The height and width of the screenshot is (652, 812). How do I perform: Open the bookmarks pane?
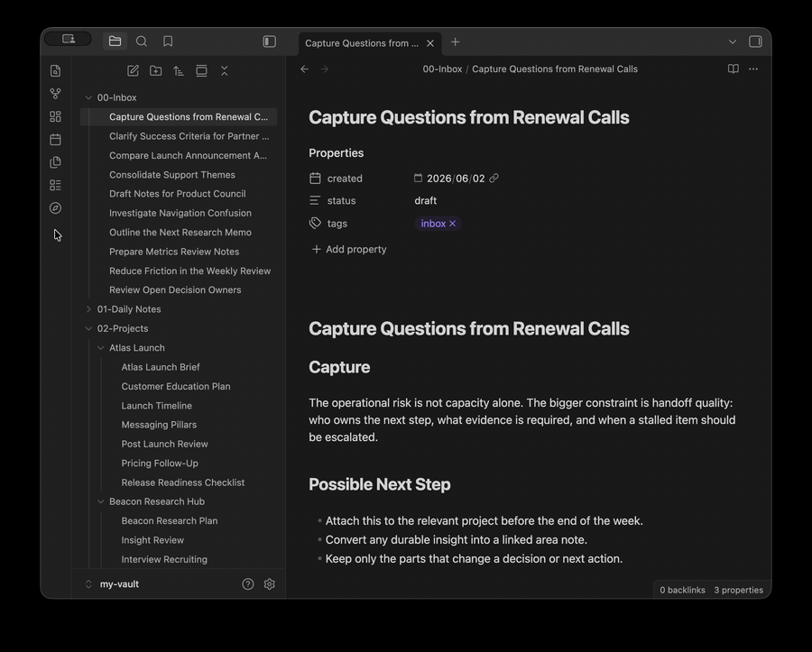pyautogui.click(x=168, y=41)
